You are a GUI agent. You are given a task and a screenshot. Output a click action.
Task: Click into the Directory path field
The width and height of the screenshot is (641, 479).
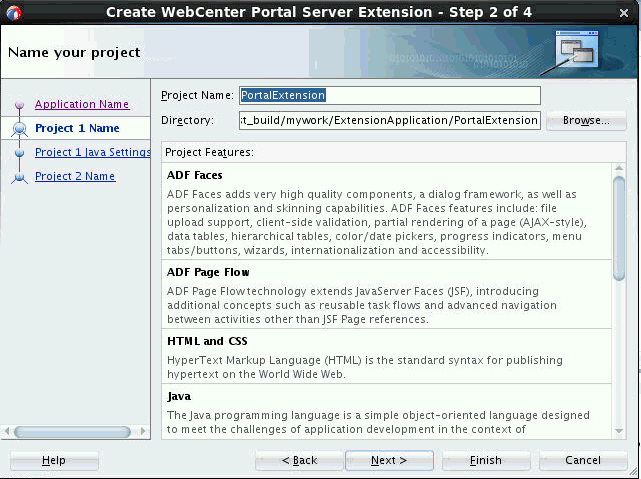tap(390, 120)
